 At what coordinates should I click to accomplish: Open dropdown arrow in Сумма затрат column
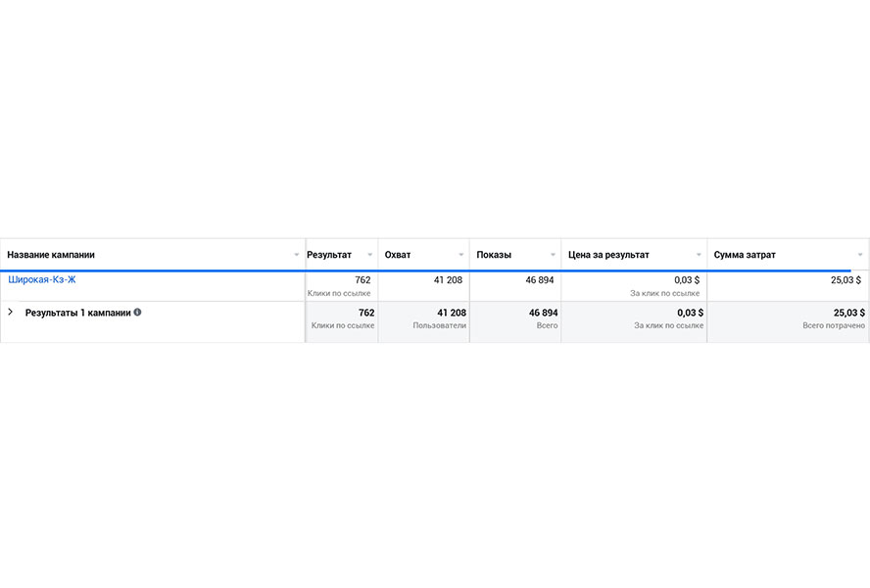860,255
